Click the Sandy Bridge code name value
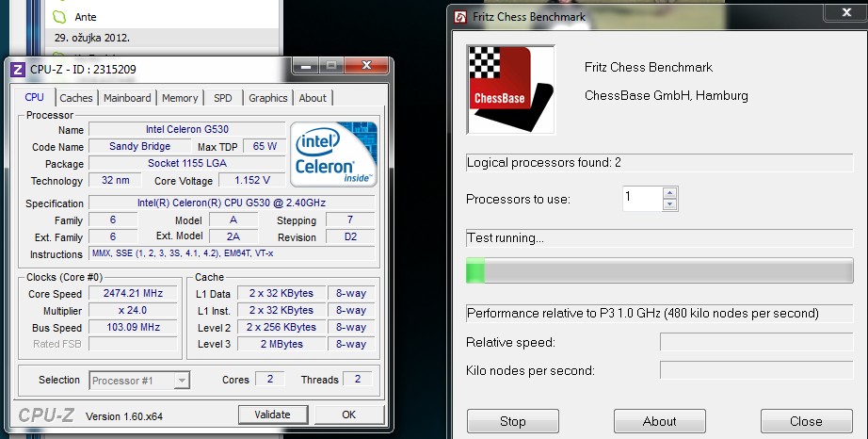Image resolution: width=868 pixels, height=439 pixels. coord(139,146)
